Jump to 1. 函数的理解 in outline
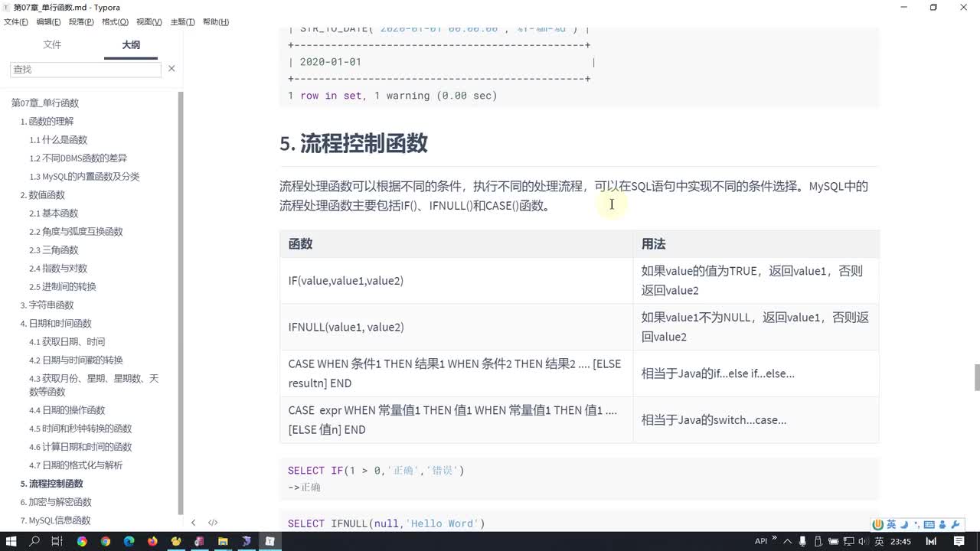 (47, 121)
